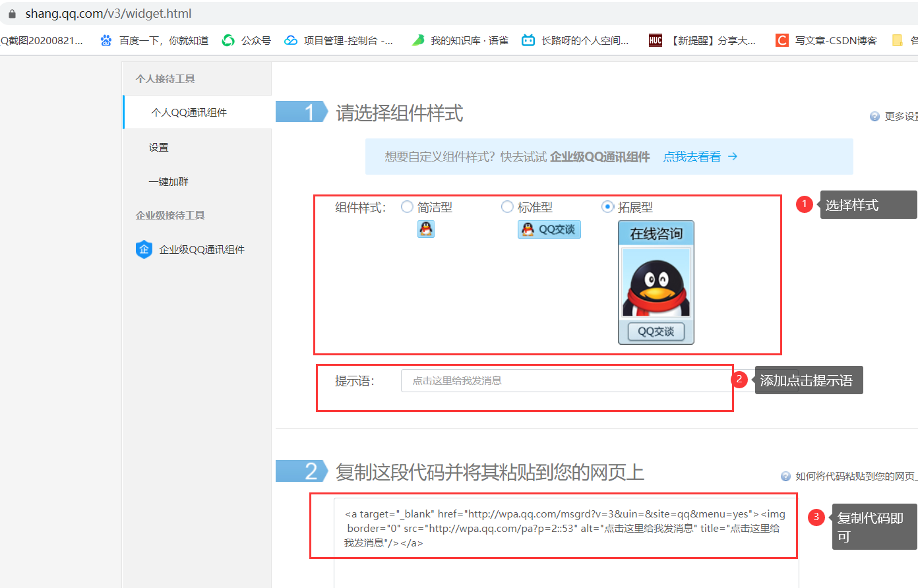Open 个人QQ通讯组件 in the sidebar
Screen dimensions: 918x588
pos(198,112)
